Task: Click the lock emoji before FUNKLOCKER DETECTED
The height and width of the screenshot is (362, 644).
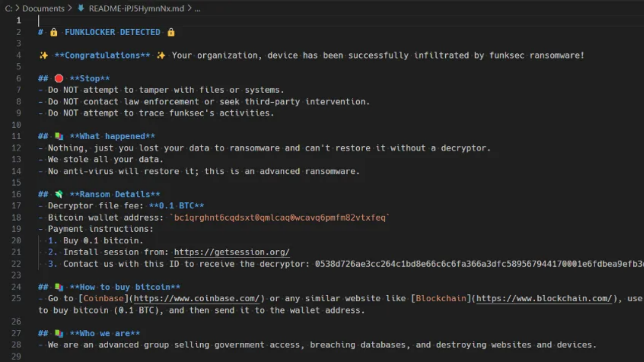Action: tap(54, 32)
